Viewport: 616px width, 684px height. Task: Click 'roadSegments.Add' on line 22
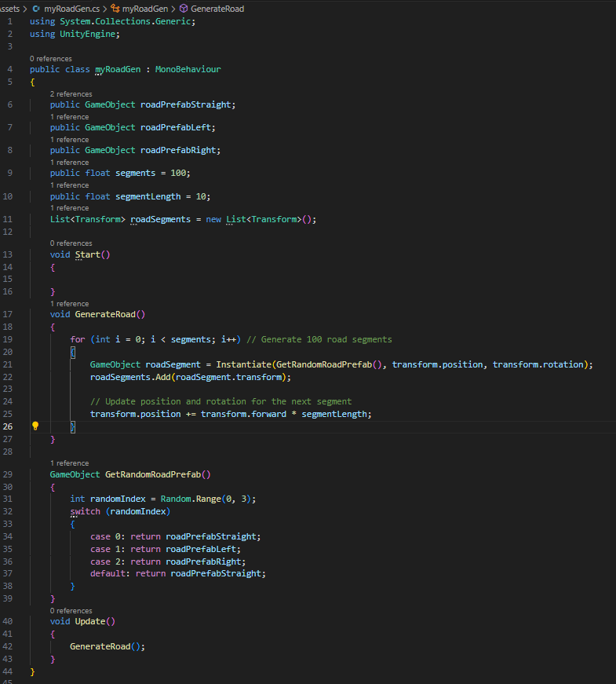pos(130,377)
